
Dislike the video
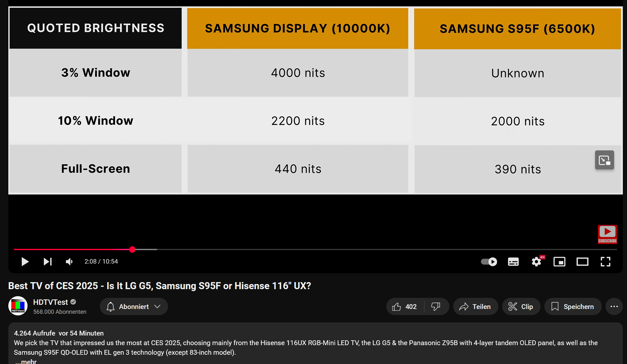click(x=436, y=306)
